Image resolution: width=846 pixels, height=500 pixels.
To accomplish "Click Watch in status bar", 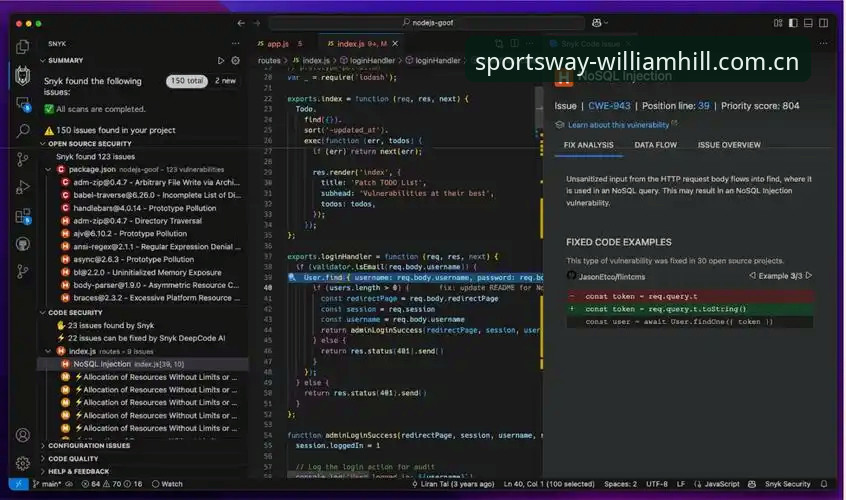I will tap(167, 484).
